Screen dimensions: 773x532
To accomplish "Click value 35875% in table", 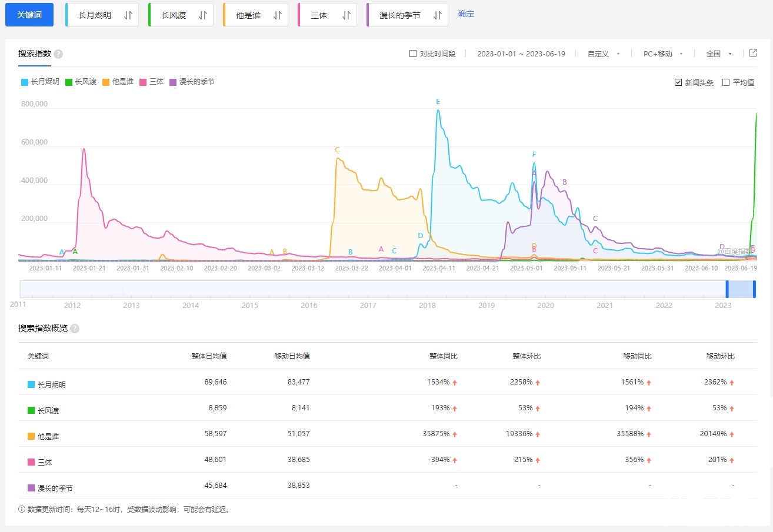I will click(x=436, y=434).
